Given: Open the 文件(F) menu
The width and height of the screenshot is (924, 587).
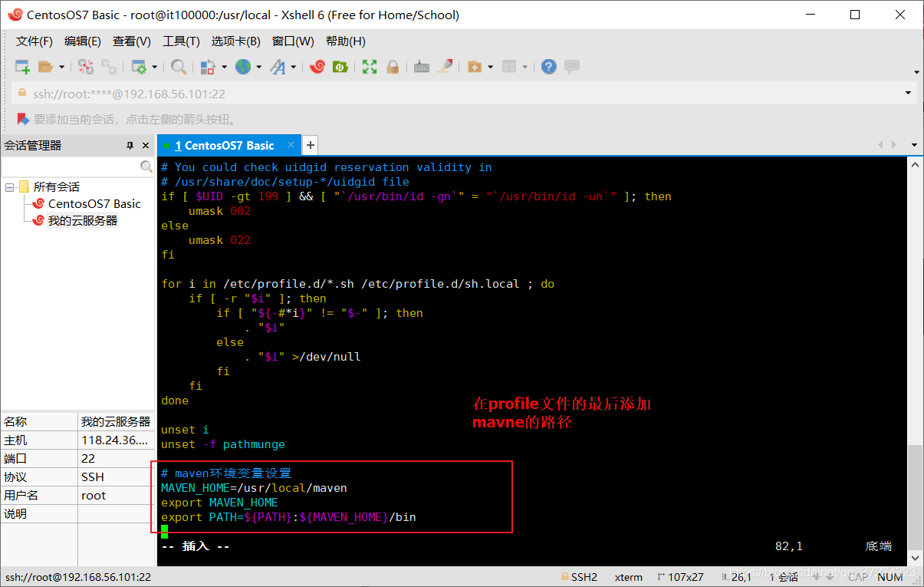Looking at the screenshot, I should point(35,41).
